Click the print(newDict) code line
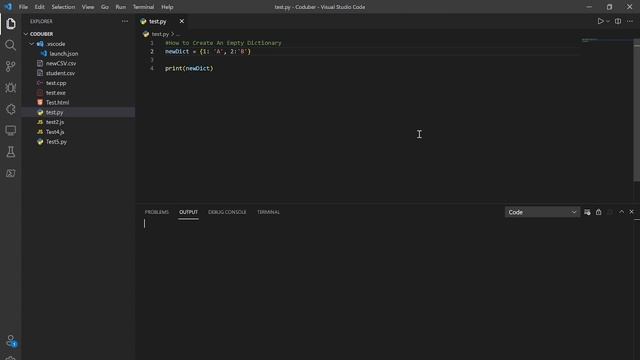 click(x=189, y=68)
